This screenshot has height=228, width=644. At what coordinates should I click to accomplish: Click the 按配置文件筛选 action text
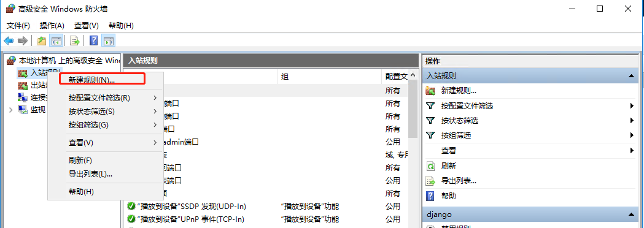(467, 106)
